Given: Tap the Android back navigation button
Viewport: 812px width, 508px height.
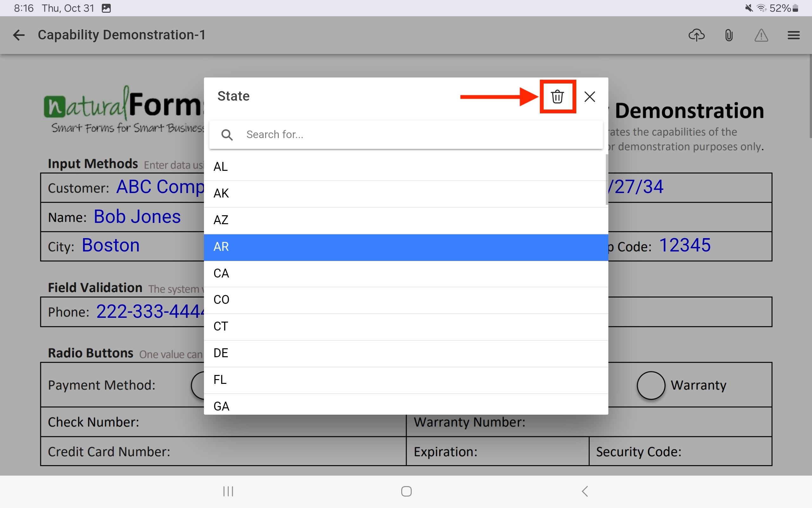Looking at the screenshot, I should (x=585, y=491).
